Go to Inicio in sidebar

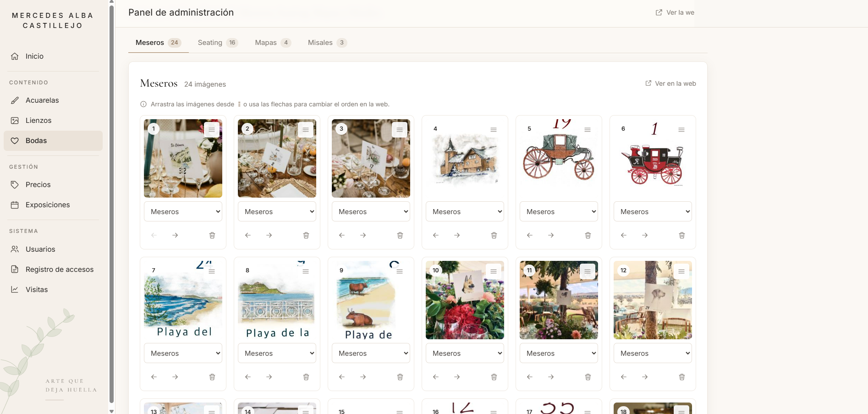coord(53,56)
